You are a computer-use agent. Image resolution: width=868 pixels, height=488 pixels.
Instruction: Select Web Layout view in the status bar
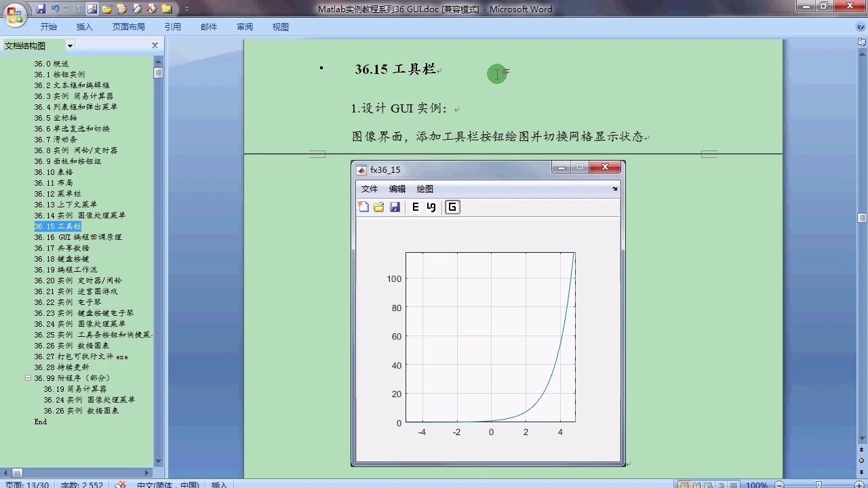707,484
